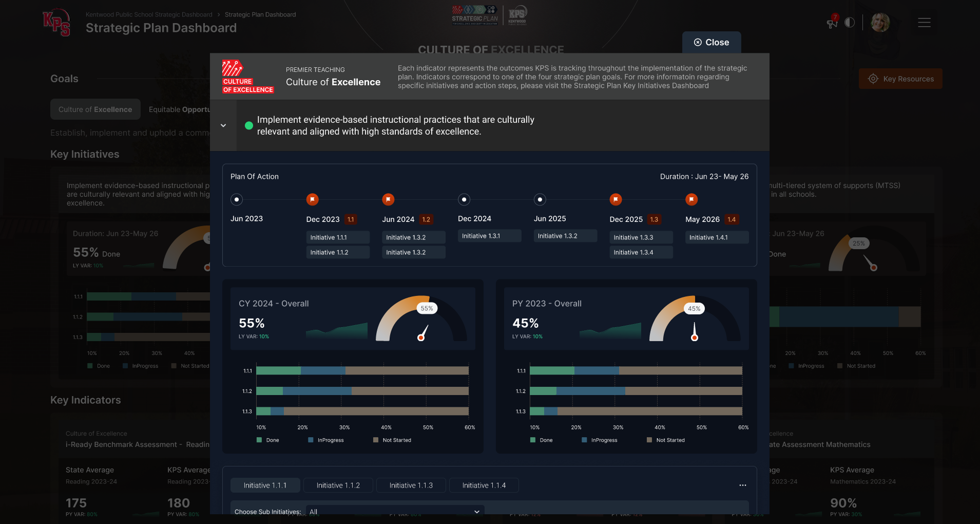Click the green status indicator dot
Screen dimensions: 980x524
[249, 125]
